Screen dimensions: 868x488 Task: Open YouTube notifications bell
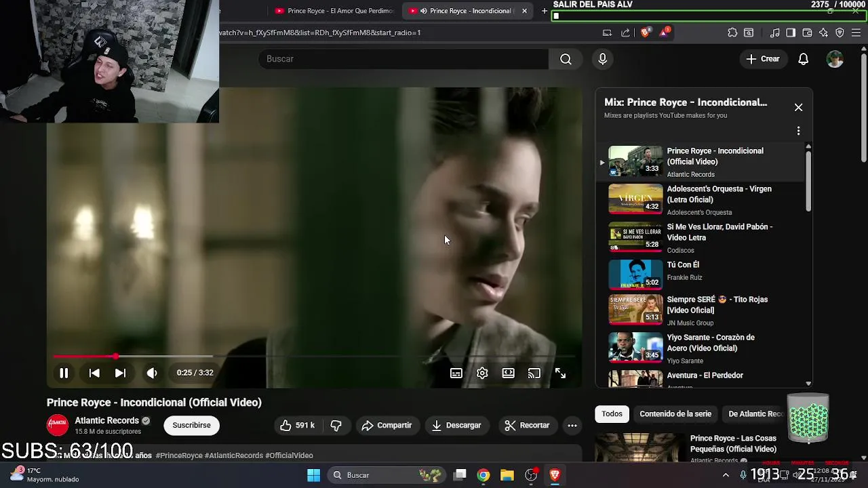click(x=803, y=59)
